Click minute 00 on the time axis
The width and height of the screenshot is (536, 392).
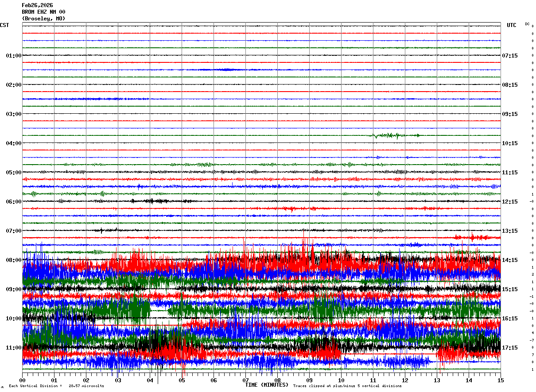coord(22,380)
